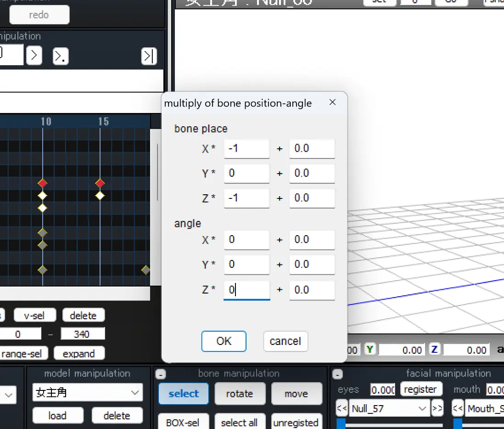
Task: Open the Null_57 eyes morph dropdown
Action: pyautogui.click(x=389, y=408)
